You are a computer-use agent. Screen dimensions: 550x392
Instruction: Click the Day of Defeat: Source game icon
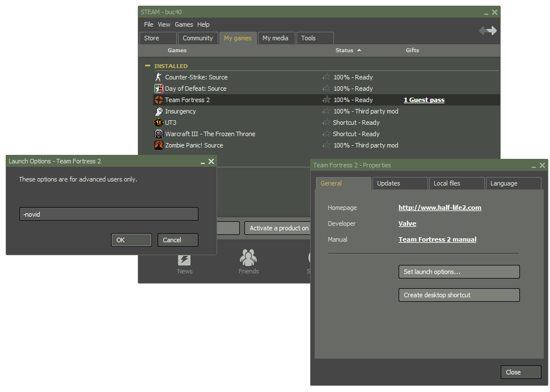tap(159, 88)
